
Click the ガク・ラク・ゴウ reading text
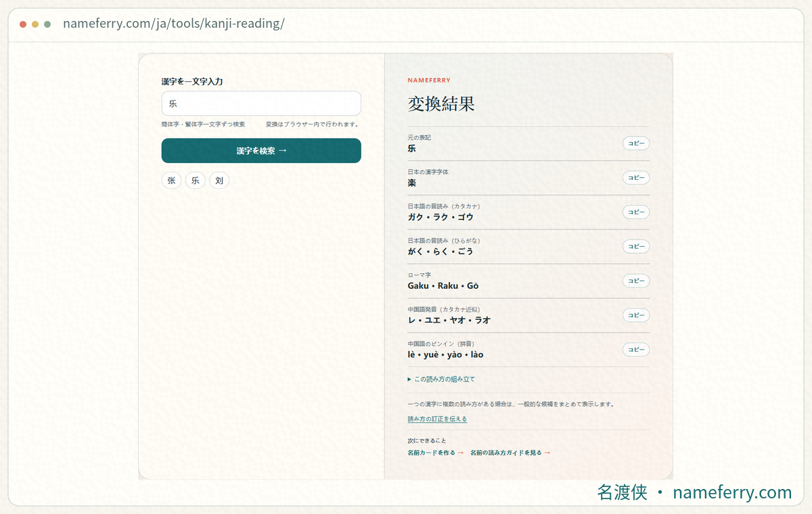pos(441,217)
